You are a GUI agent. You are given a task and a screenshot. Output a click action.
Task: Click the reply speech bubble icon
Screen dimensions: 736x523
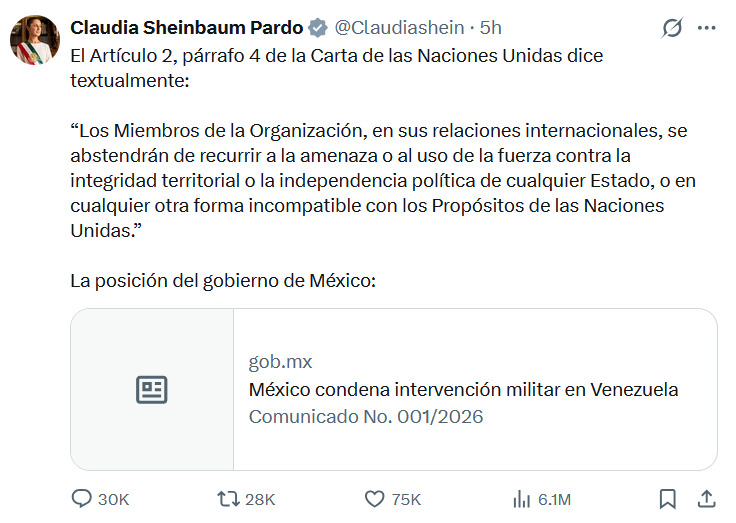82,498
